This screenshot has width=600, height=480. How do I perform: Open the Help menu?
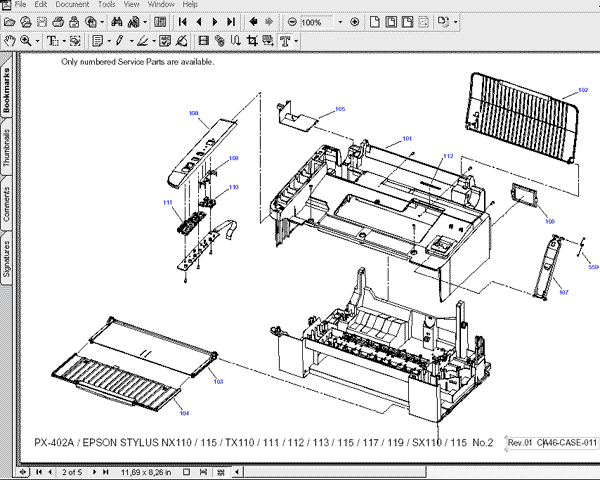(x=190, y=4)
